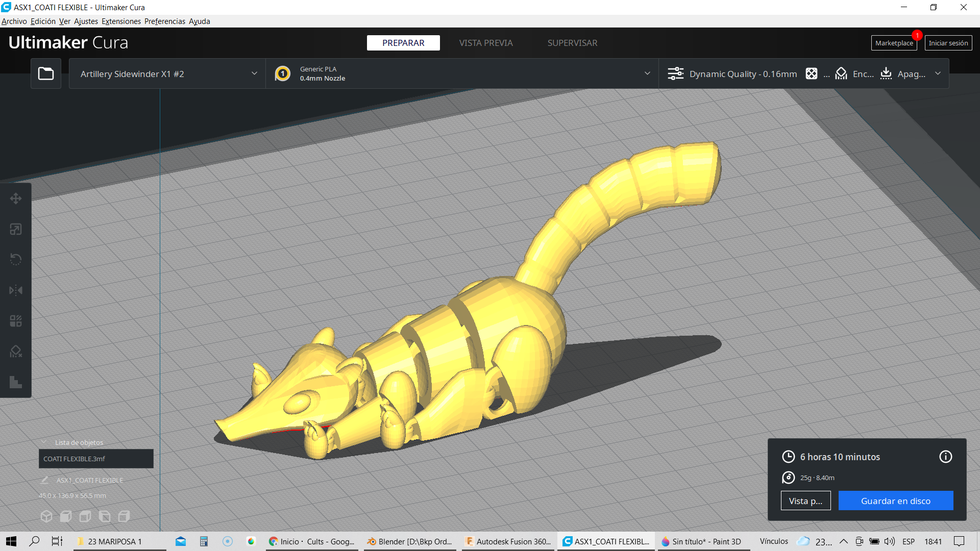Open Per Model Settings tool
The width and height of the screenshot is (980, 551).
coord(16,321)
